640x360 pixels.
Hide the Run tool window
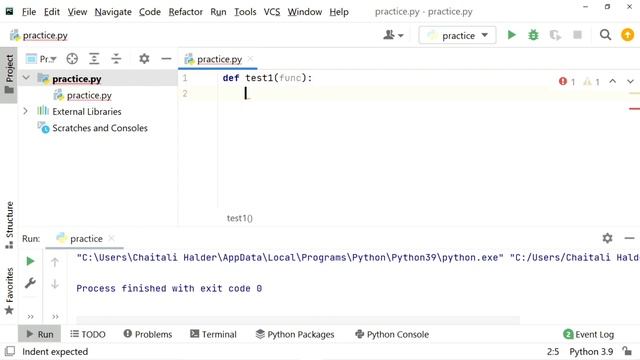click(x=629, y=238)
